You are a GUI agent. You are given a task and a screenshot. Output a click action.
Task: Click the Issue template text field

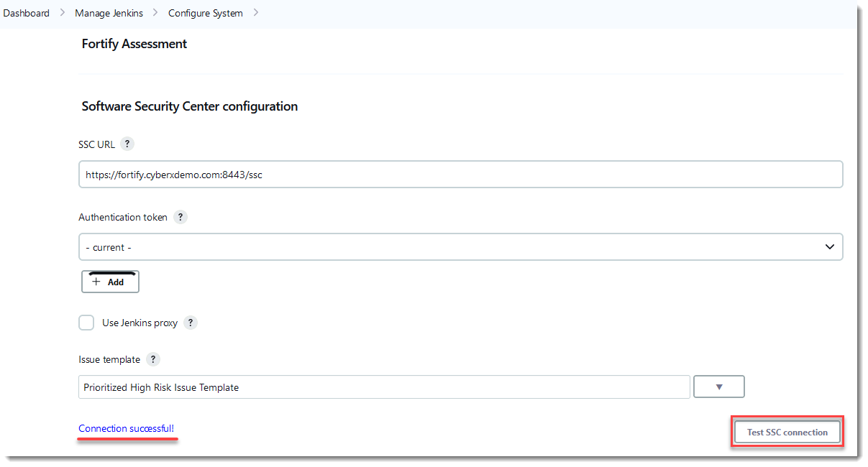tap(384, 387)
